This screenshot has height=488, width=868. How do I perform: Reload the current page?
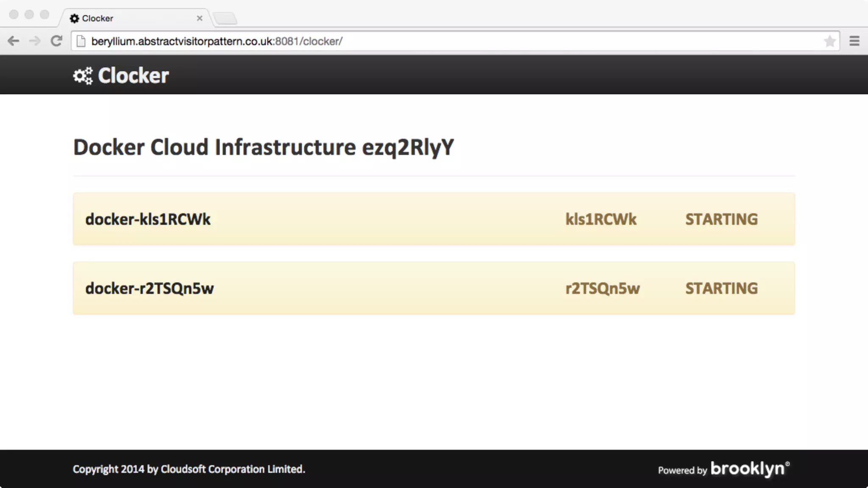(x=56, y=41)
